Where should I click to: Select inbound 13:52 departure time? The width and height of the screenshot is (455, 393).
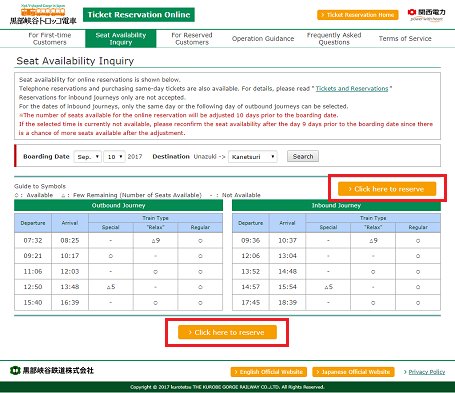251,271
